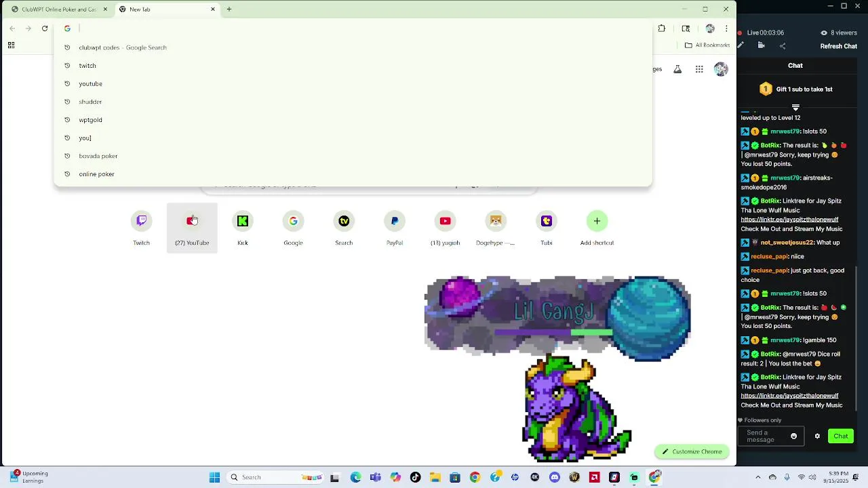
Task: Open the linktr.ee/jayspitzthalonewulf link in the upper BotRix message
Action: [789, 220]
